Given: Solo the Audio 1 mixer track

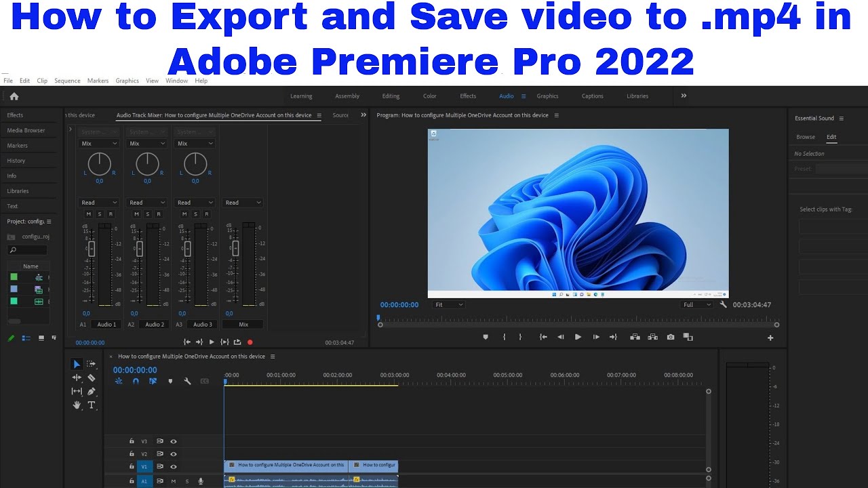Looking at the screenshot, I should tap(99, 214).
